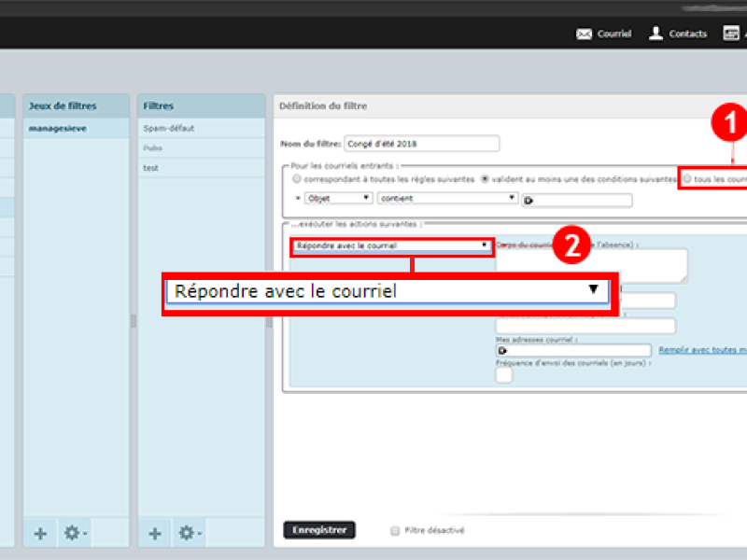
Task: Click 'Remplir avec toutes mes adresses' link
Action: point(703,350)
